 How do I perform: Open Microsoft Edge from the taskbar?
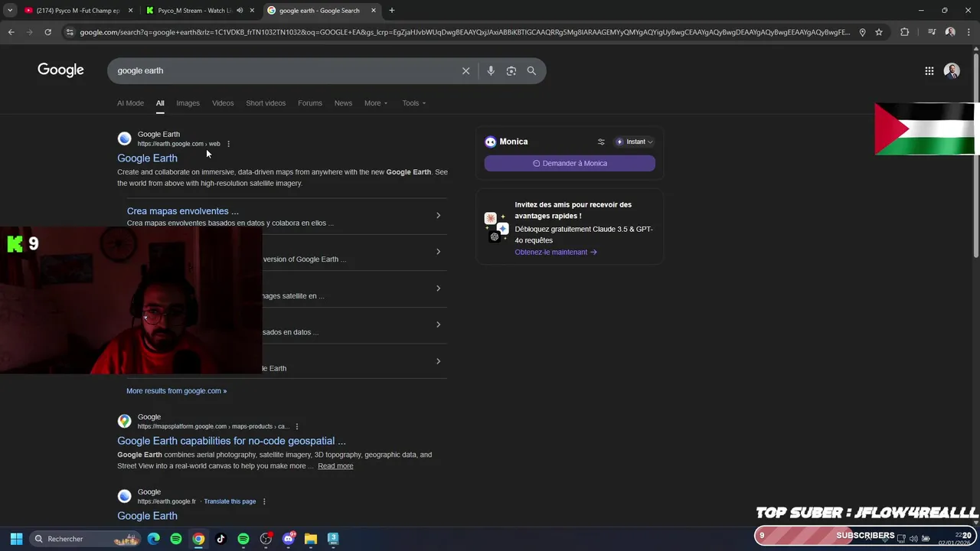click(154, 539)
